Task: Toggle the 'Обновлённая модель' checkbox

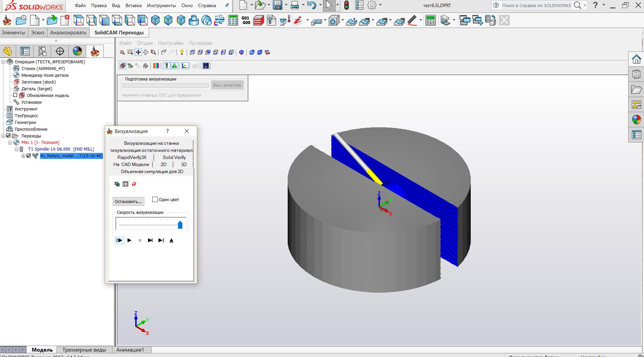Action: click(15, 95)
